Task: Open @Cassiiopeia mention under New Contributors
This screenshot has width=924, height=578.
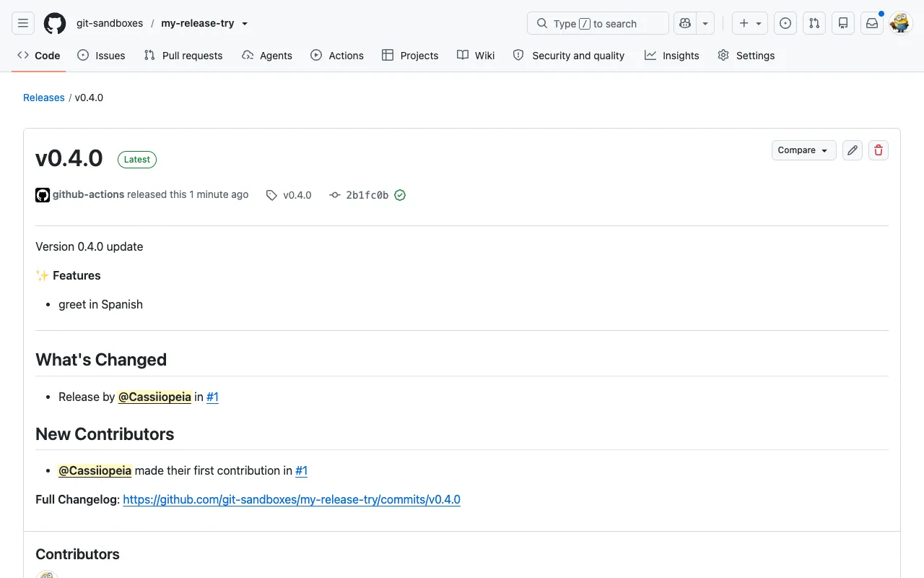Action: (95, 470)
